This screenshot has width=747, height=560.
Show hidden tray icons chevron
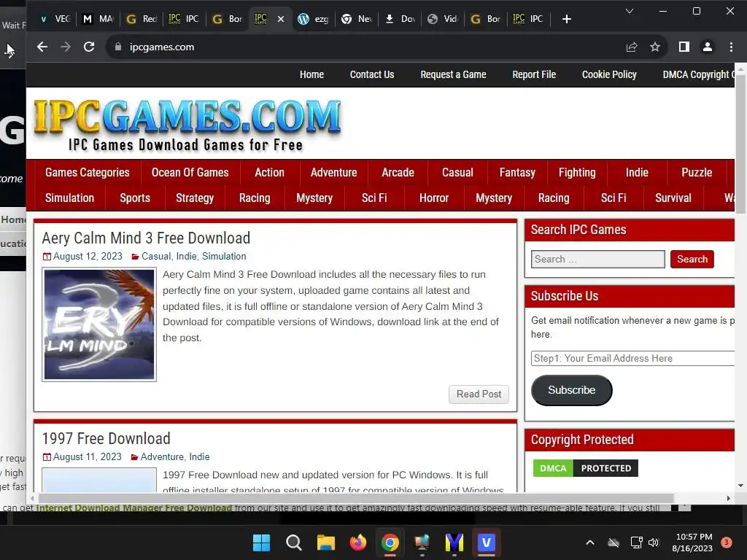pos(589,542)
